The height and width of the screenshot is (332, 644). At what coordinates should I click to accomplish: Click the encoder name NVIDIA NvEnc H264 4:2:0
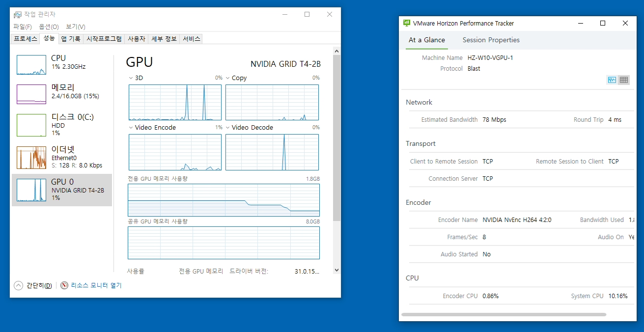(517, 220)
